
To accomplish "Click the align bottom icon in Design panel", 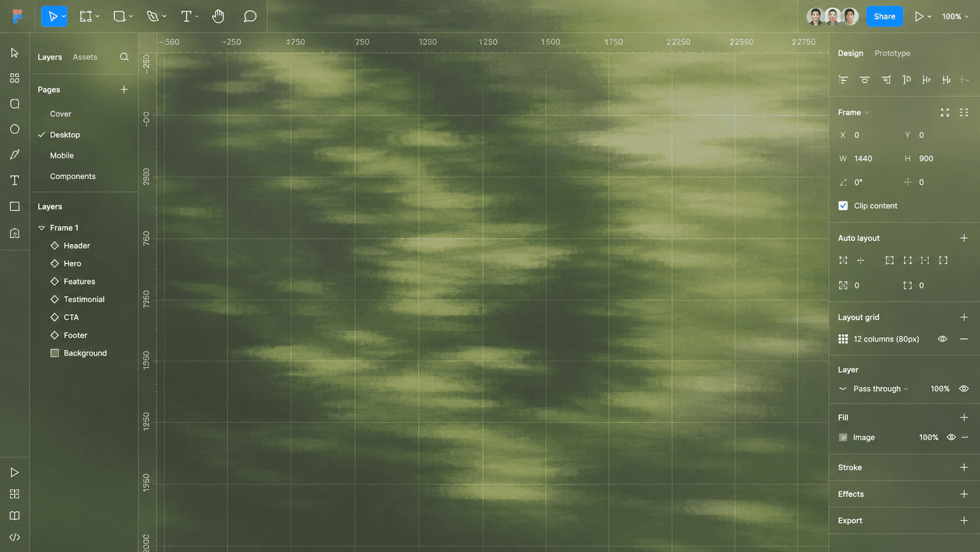I will pyautogui.click(x=946, y=80).
